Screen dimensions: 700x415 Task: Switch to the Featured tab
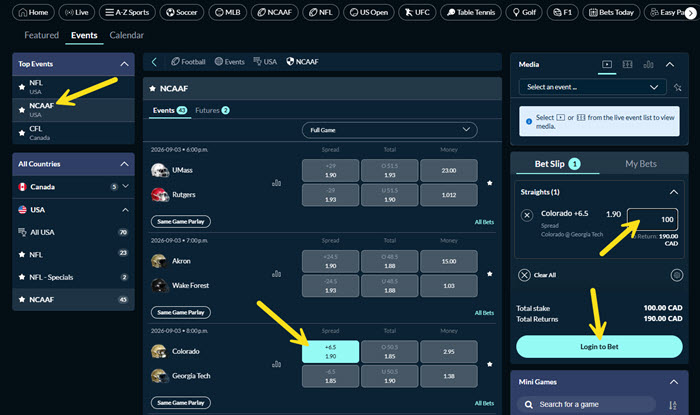[42, 35]
